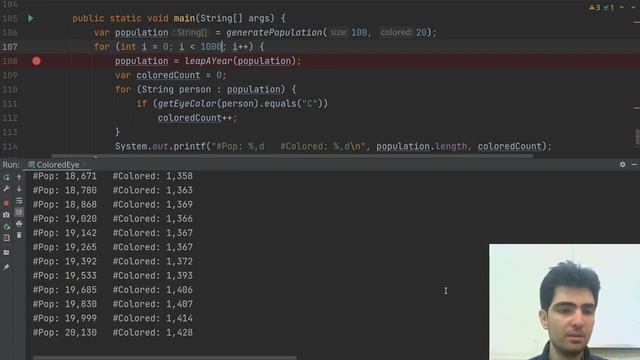
Task: Stop the running ColoredEye process
Action: click(6, 203)
